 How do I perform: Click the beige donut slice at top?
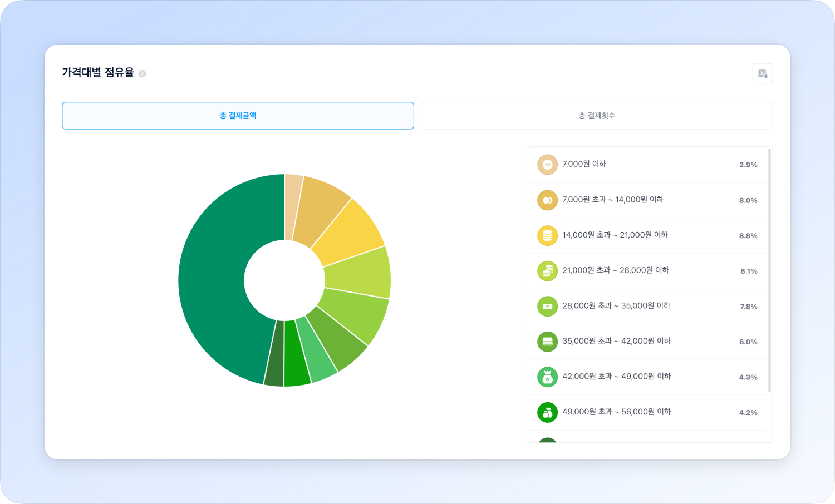click(x=292, y=207)
